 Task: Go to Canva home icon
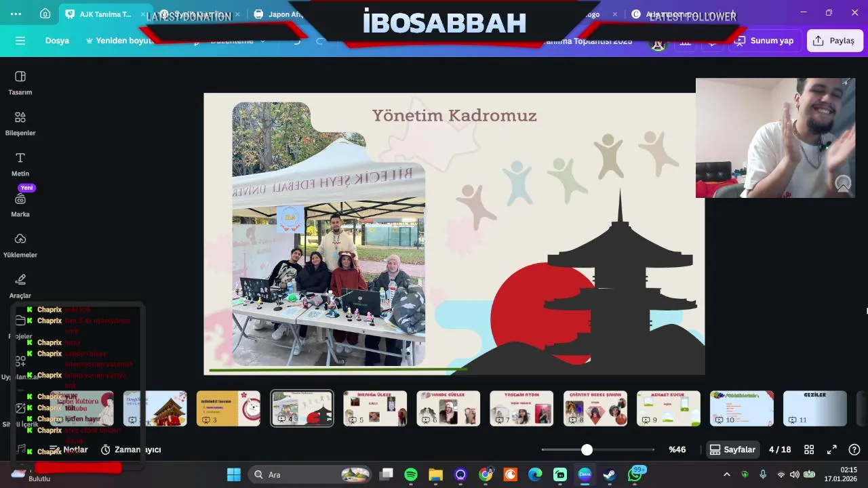click(45, 14)
